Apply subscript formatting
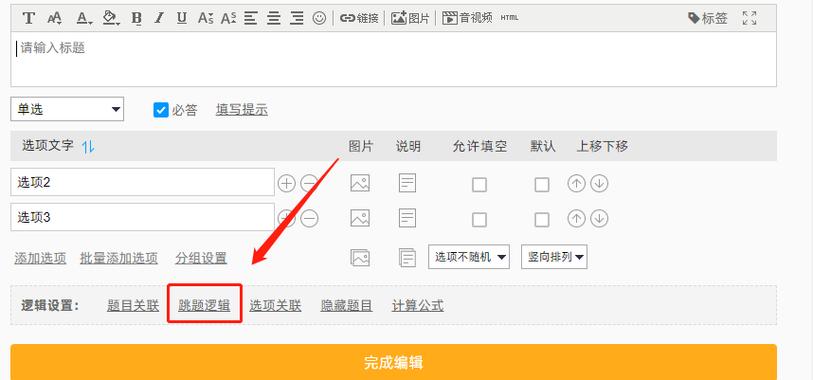Screen dimensions: 813x380 [206, 18]
